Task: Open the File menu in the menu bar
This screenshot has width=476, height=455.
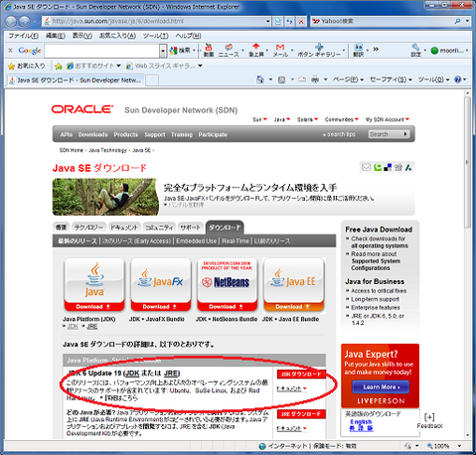Action: (x=23, y=36)
